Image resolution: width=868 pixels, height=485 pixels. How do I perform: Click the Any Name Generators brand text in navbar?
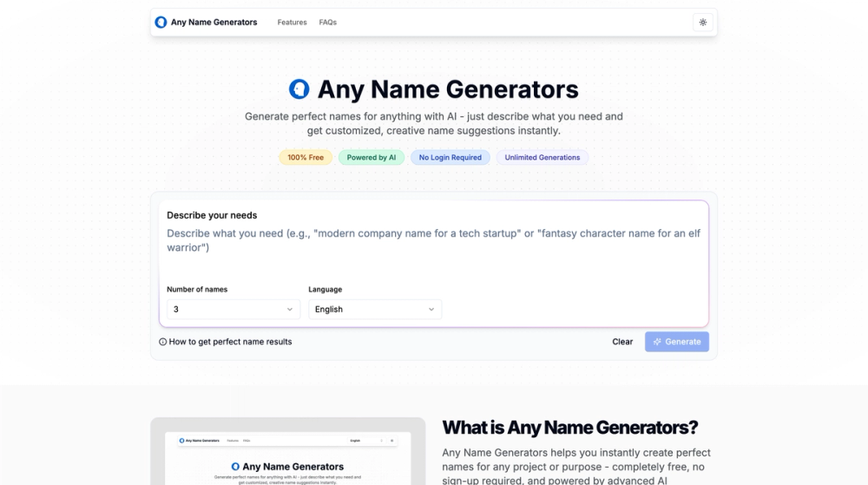point(214,23)
